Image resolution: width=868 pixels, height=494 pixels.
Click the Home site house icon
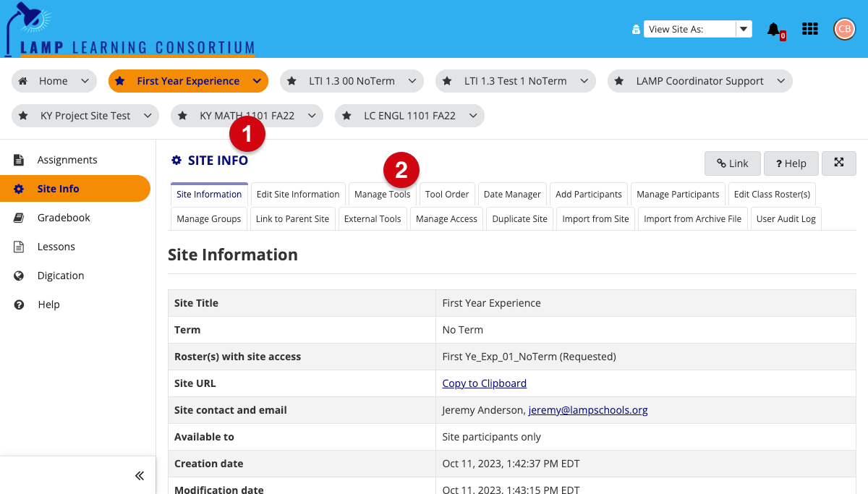tap(24, 81)
